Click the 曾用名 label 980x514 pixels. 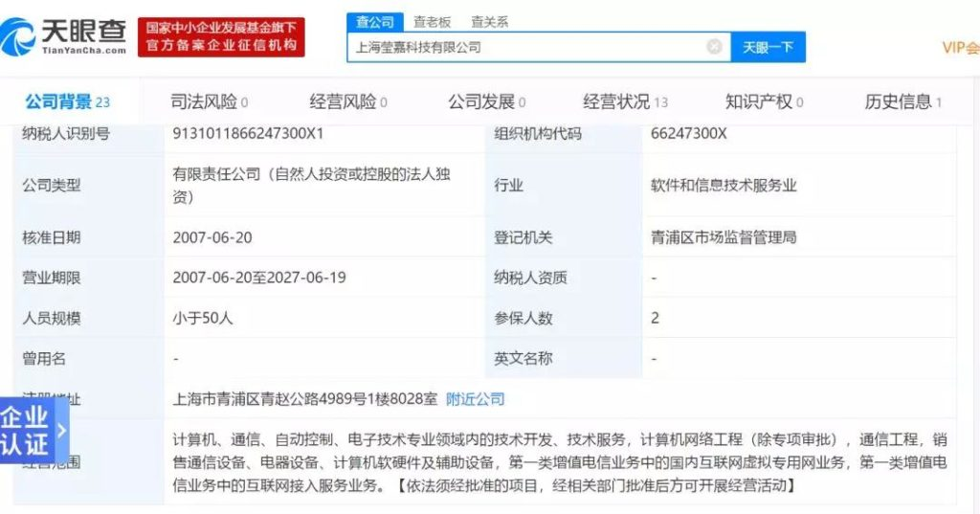pos(44,358)
